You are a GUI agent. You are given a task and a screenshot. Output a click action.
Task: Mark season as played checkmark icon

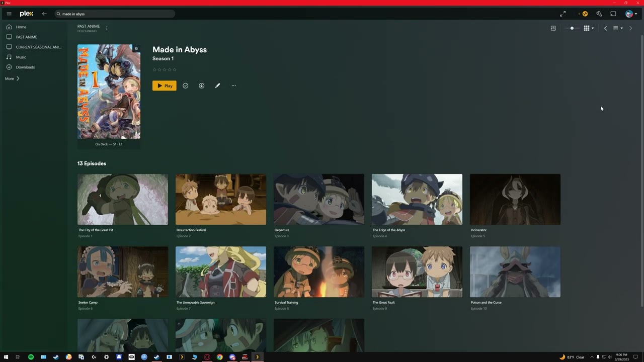point(185,85)
